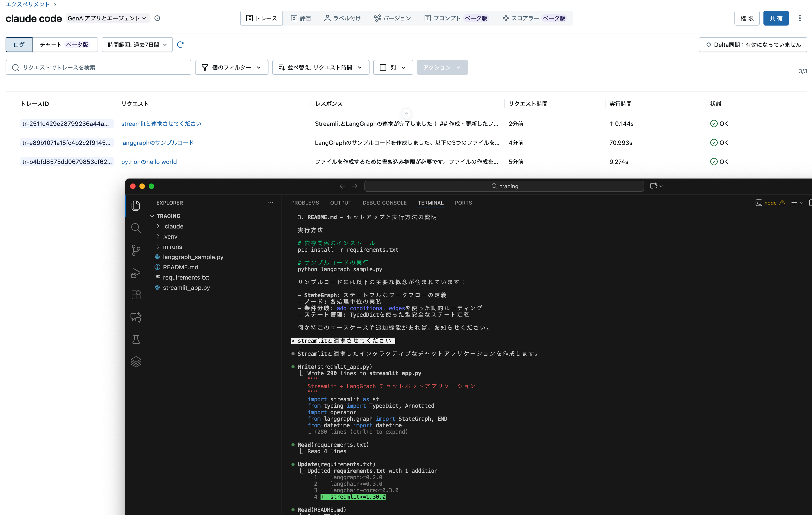Open the Source Control view
This screenshot has width=812, height=515.
coord(136,250)
